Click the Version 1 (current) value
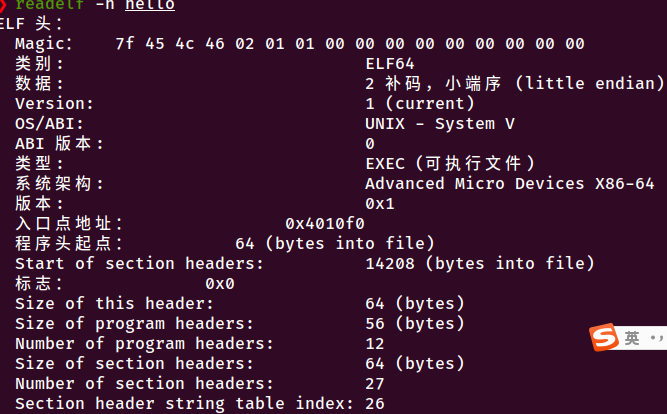 (419, 104)
